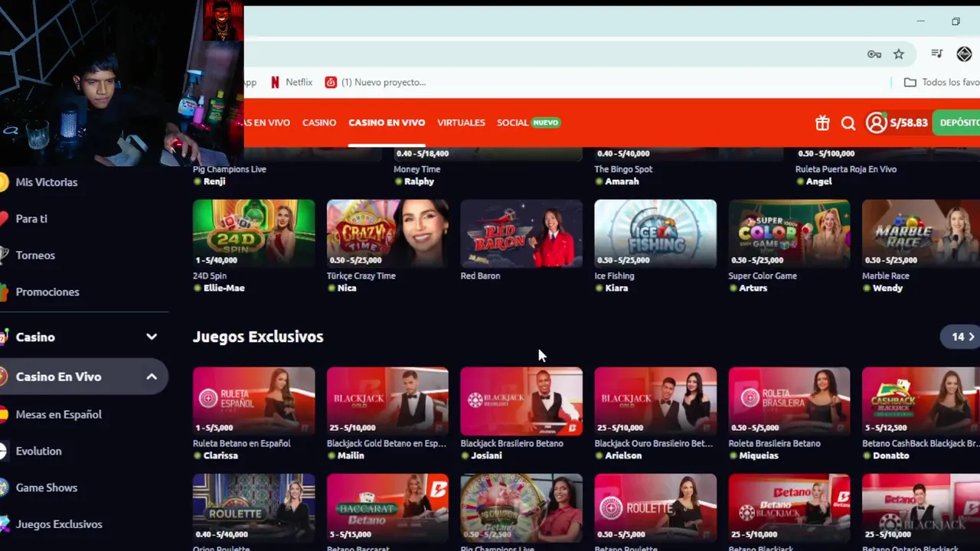Click dealer name Clarissa
The height and width of the screenshot is (551, 980).
click(220, 455)
